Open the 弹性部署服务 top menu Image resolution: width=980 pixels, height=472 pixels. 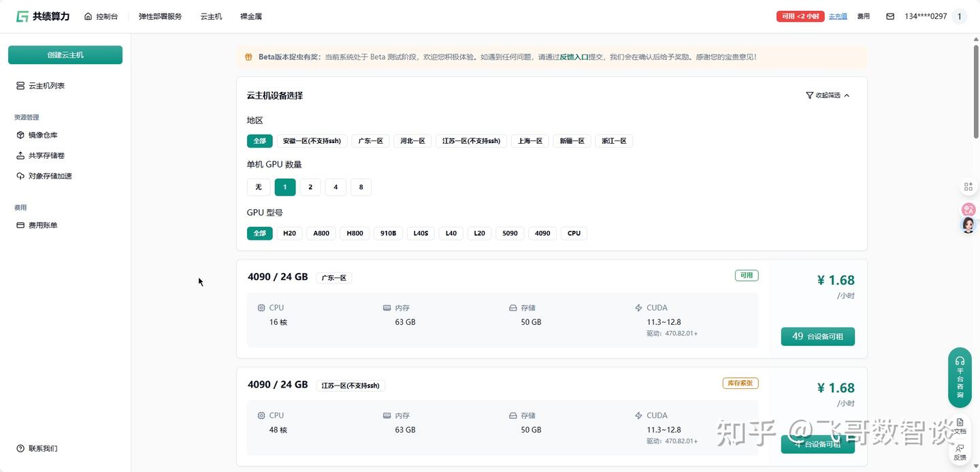click(160, 16)
